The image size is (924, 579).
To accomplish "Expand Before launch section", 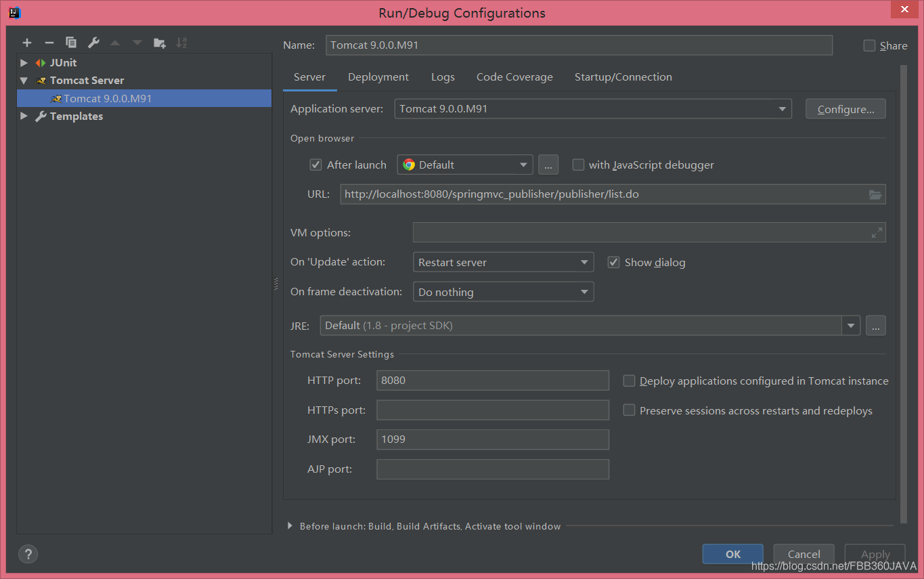I will point(290,526).
